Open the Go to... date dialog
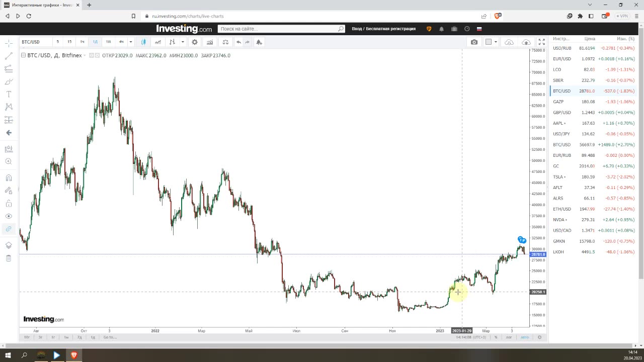Image resolution: width=644 pixels, height=362 pixels. (x=110, y=337)
